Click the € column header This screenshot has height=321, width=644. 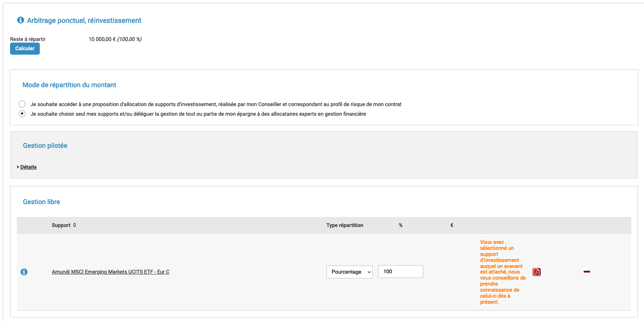451,225
